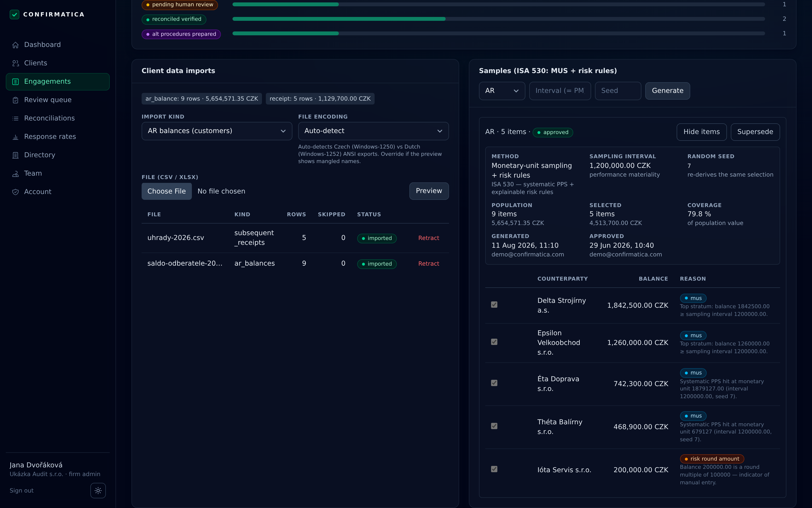Toggle checkbox for Théta Balírny s.r.o.
This screenshot has width=812, height=508.
(x=494, y=426)
